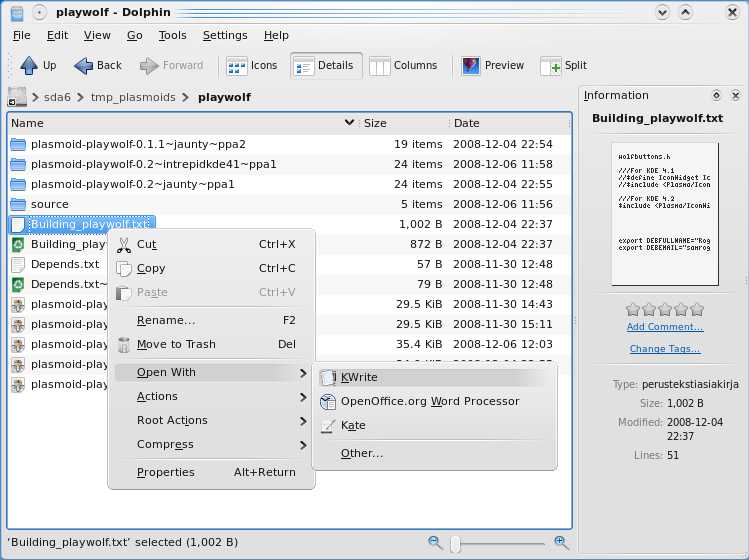
Task: Open the Settings menu
Action: click(x=224, y=36)
